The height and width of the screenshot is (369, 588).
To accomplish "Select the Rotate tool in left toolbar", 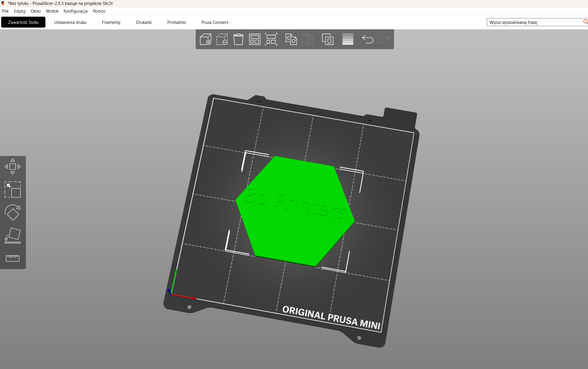I will click(x=13, y=212).
